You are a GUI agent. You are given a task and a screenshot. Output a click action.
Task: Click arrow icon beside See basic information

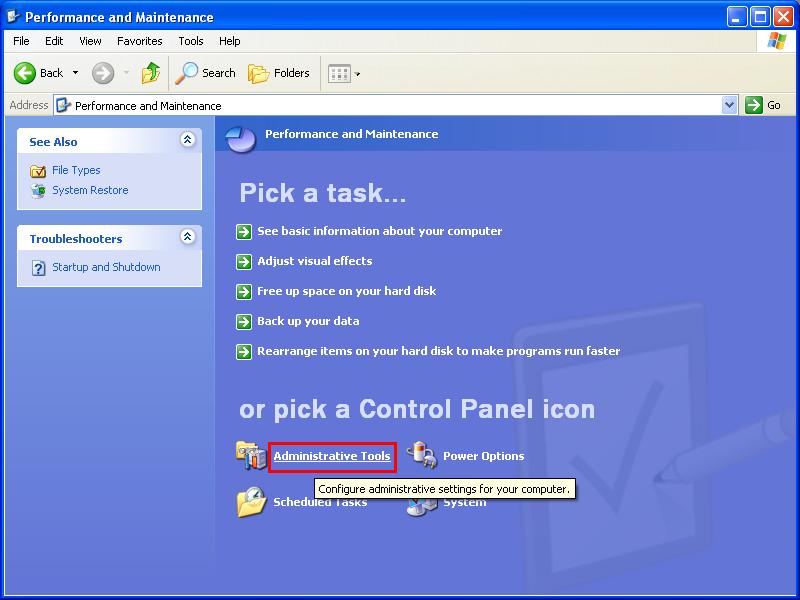pos(244,232)
